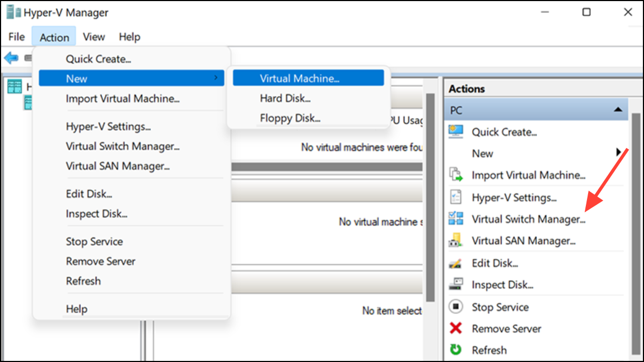Click the Virtual Switch Manager icon in Actions pane
The image size is (644, 362).
[x=456, y=219]
